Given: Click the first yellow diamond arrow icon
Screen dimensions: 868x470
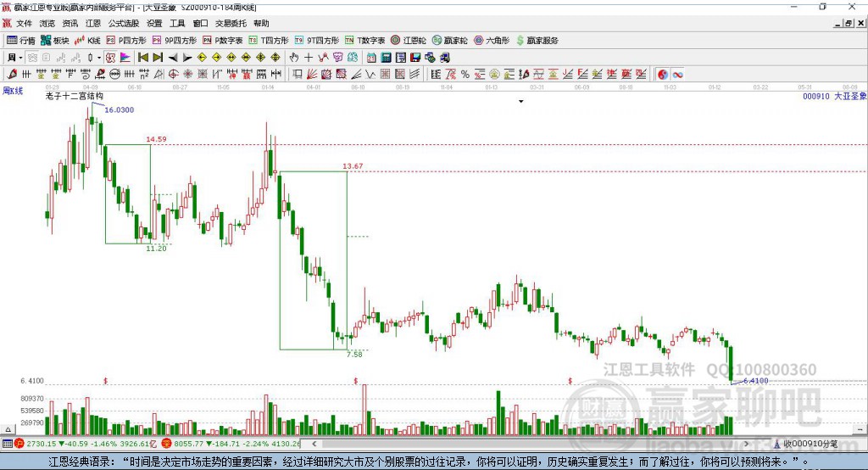Looking at the screenshot, I should tap(202, 58).
